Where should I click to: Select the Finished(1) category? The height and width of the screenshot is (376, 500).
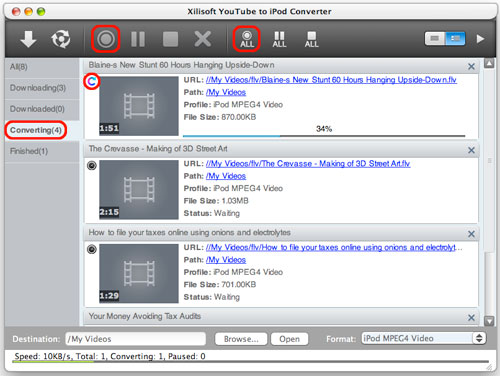point(42,151)
